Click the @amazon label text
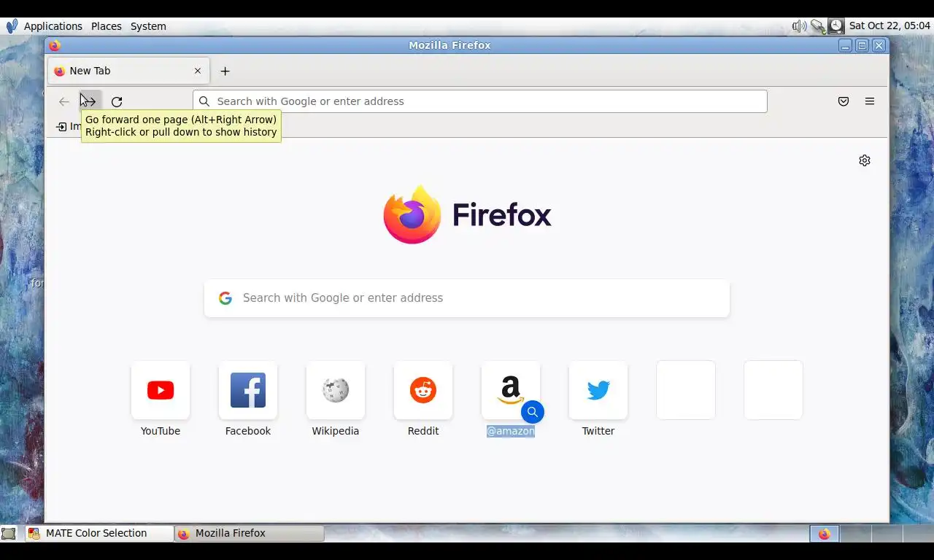 click(x=511, y=431)
